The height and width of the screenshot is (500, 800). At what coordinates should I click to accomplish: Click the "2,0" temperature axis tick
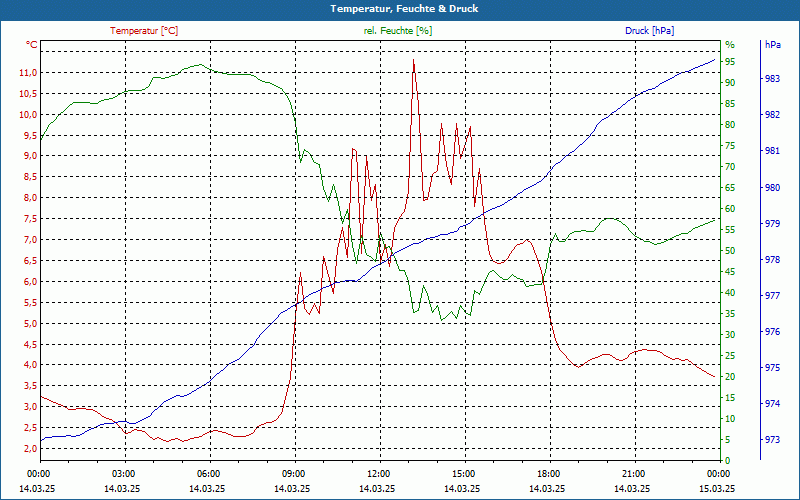30,448
